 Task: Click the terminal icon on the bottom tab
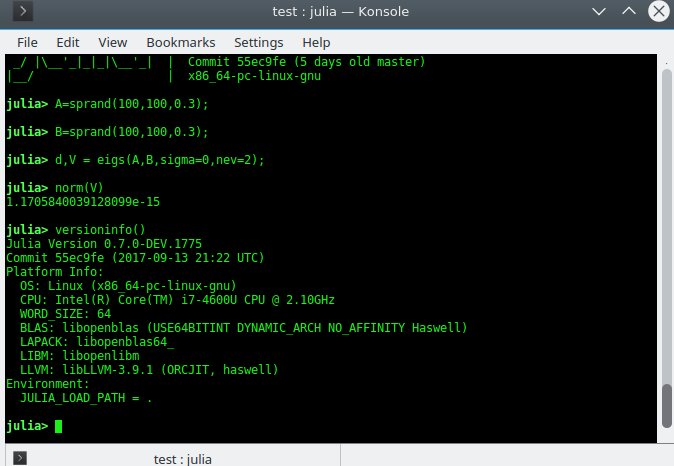(20, 458)
